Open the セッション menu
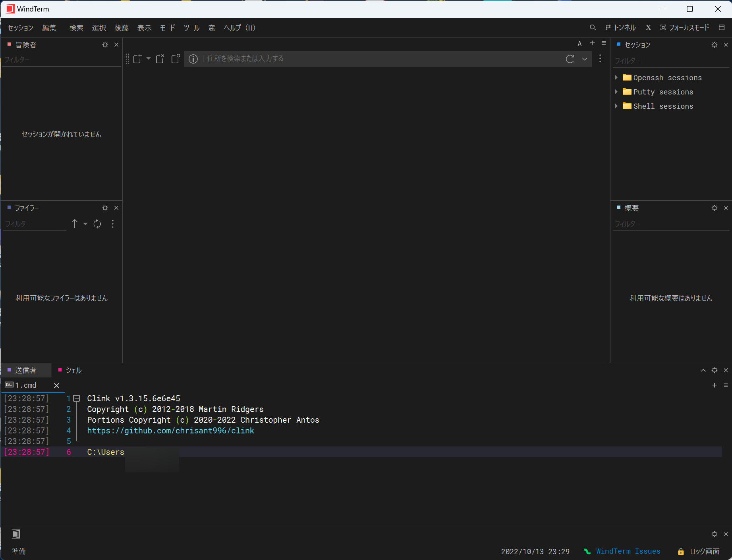Viewport: 732px width, 560px height. point(21,28)
